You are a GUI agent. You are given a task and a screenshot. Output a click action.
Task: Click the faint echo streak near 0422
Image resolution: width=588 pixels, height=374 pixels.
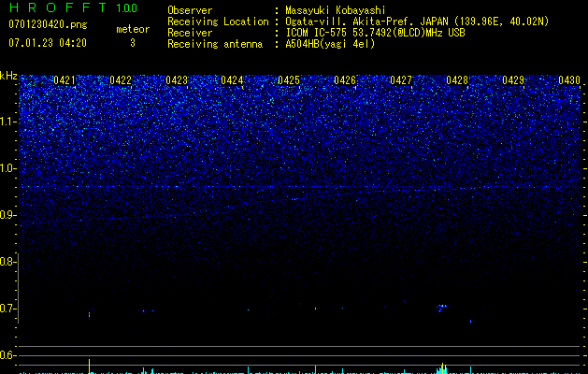tap(146, 311)
